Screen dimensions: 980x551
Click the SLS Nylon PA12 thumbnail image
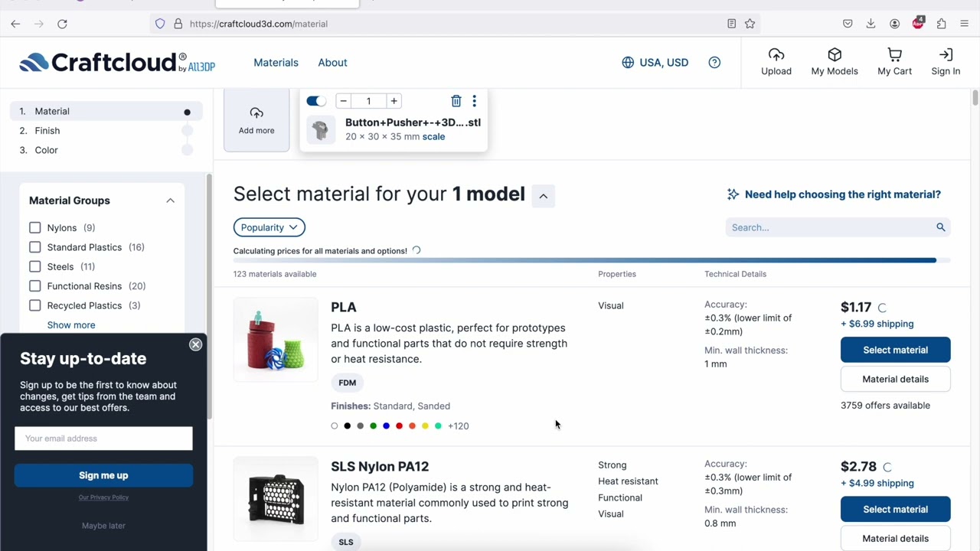[276, 499]
